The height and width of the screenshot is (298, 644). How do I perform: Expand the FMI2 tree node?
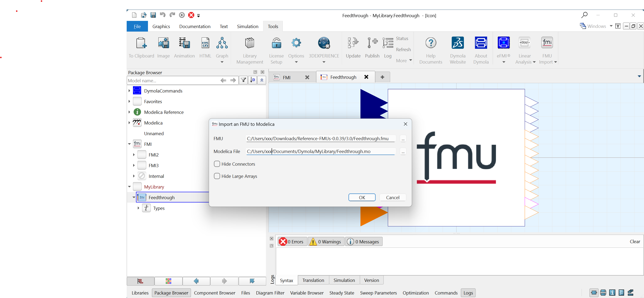(x=134, y=155)
